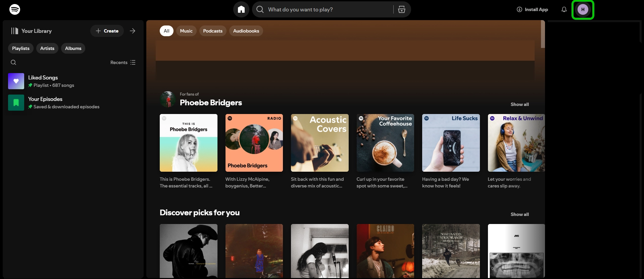Image resolution: width=644 pixels, height=279 pixels.
Task: Show all Discover picks for you
Action: pyautogui.click(x=519, y=214)
